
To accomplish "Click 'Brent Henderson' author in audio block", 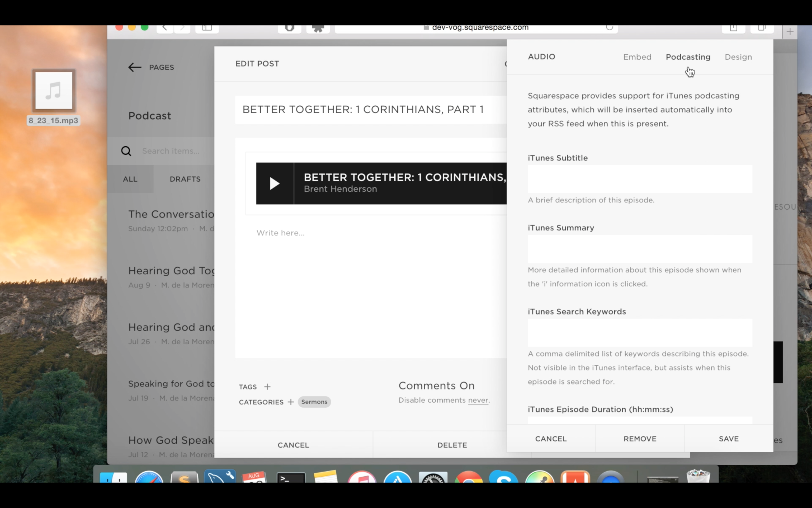I will [x=340, y=189].
